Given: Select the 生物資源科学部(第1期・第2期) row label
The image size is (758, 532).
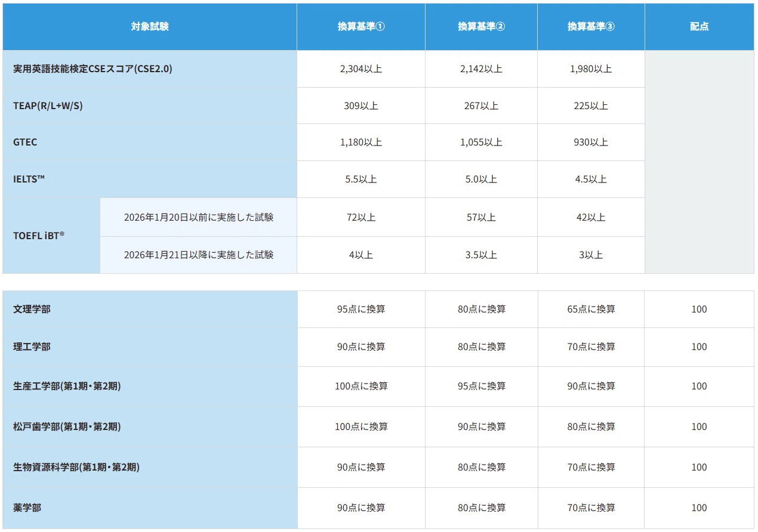Looking at the screenshot, I should click(x=150, y=467).
